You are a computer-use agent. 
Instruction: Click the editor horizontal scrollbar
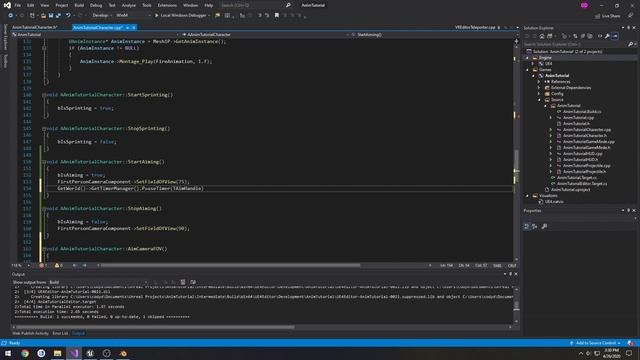[x=231, y=265]
